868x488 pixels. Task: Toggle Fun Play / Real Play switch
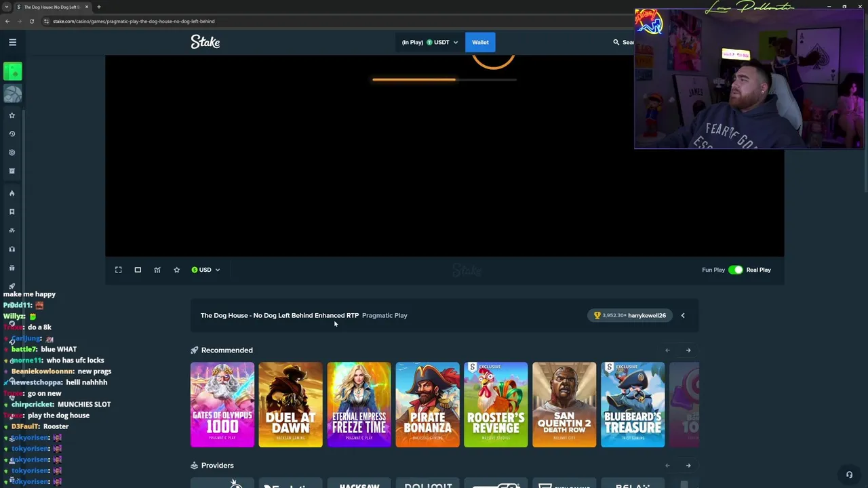[x=736, y=270]
